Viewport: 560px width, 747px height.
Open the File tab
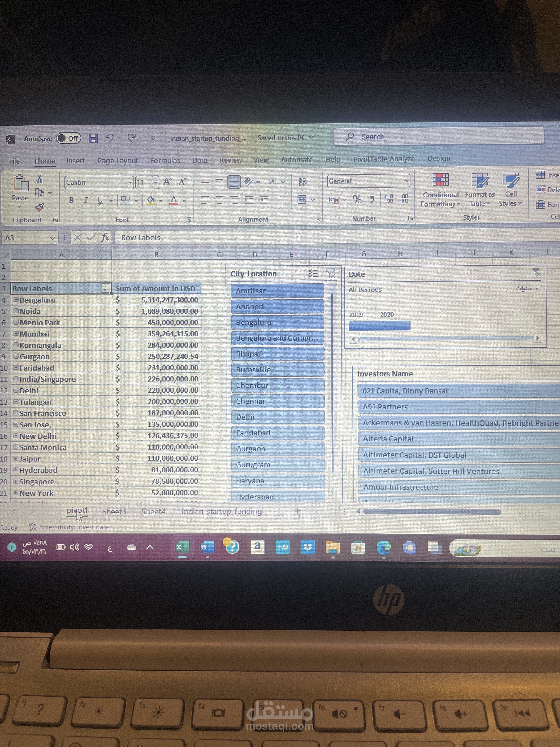14,161
